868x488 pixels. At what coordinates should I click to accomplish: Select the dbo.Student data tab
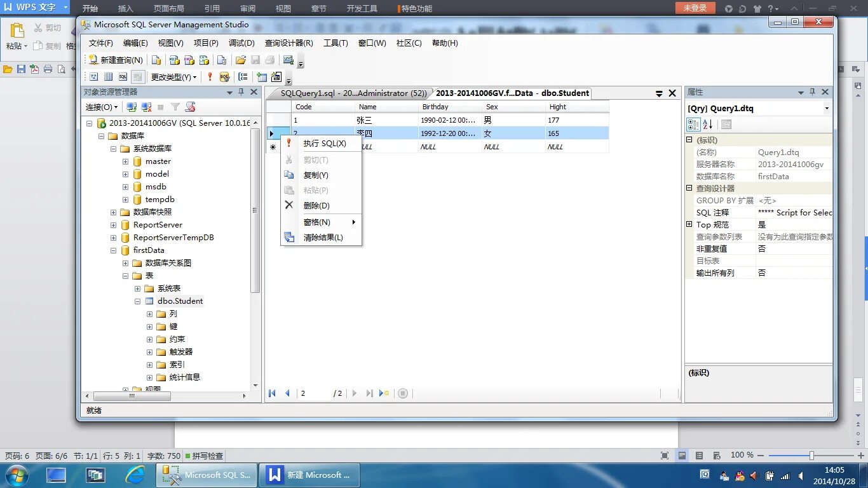click(512, 93)
